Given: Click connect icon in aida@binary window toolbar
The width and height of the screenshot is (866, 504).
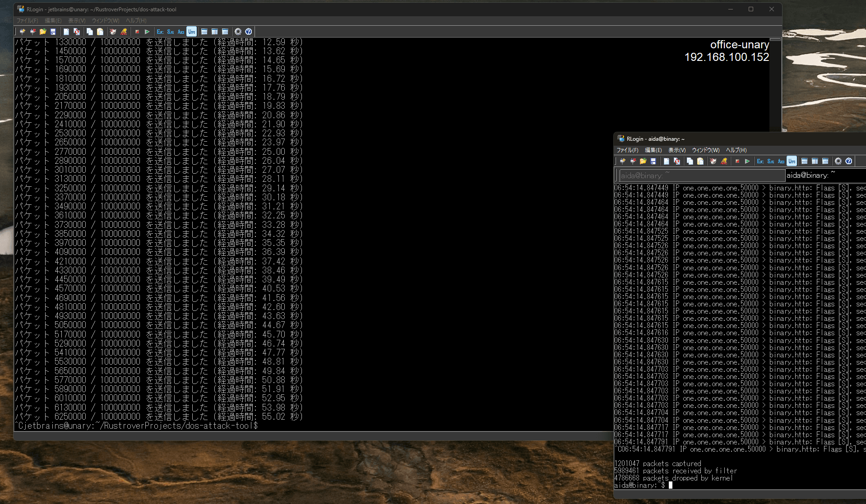Looking at the screenshot, I should point(622,161).
